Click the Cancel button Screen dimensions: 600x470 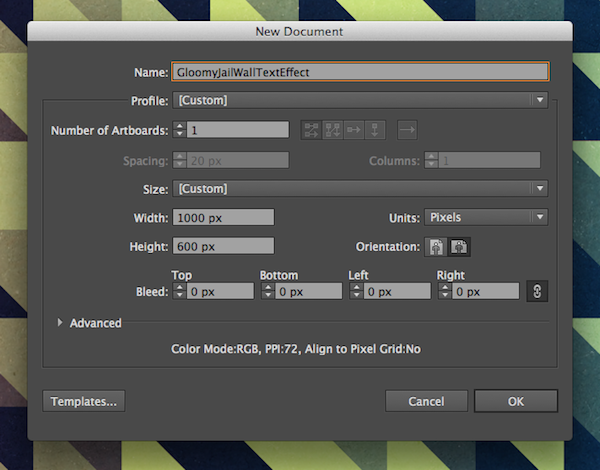pyautogui.click(x=426, y=401)
